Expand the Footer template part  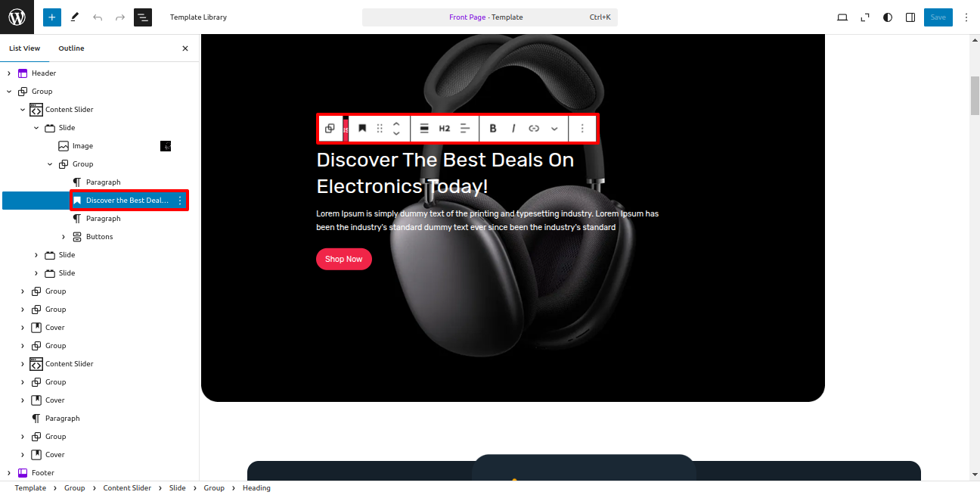9,473
